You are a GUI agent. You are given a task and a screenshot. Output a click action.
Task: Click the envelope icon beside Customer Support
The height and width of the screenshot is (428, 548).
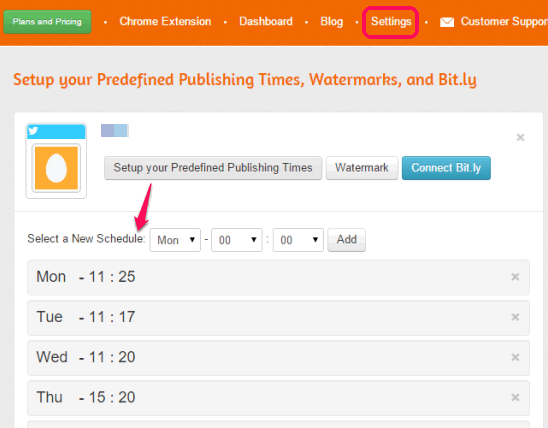[x=447, y=22]
